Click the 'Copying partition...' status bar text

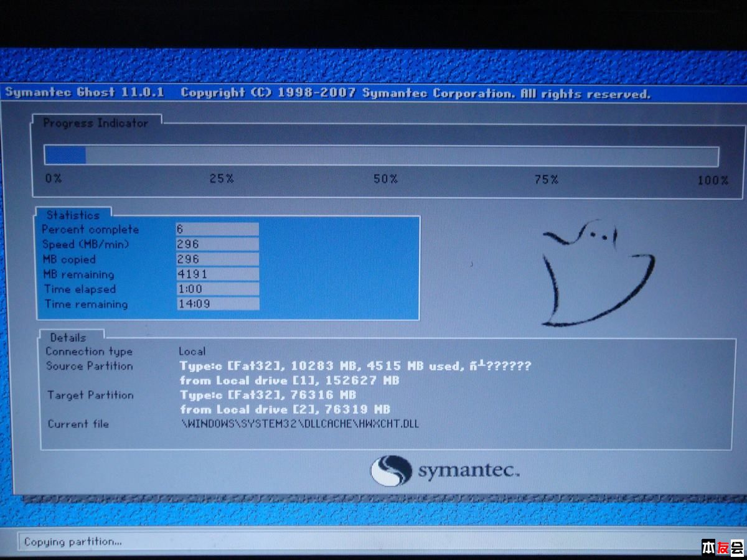pos(73,542)
